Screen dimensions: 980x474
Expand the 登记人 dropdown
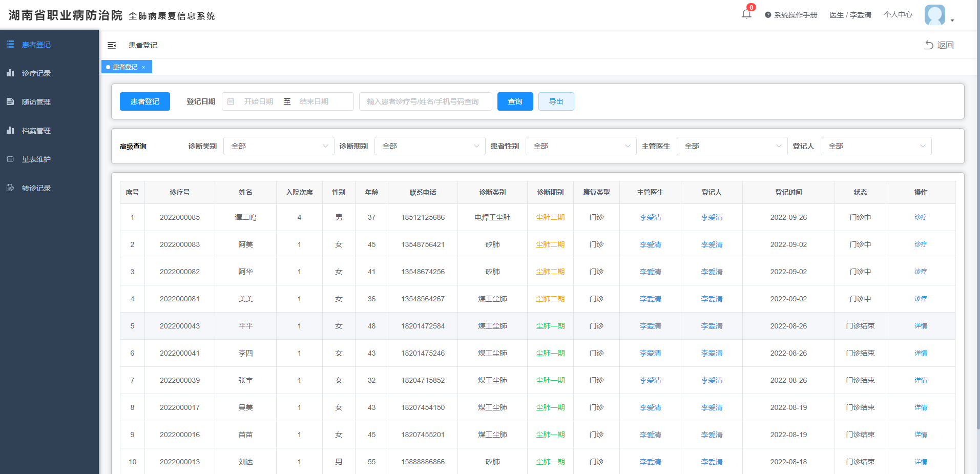pyautogui.click(x=876, y=146)
